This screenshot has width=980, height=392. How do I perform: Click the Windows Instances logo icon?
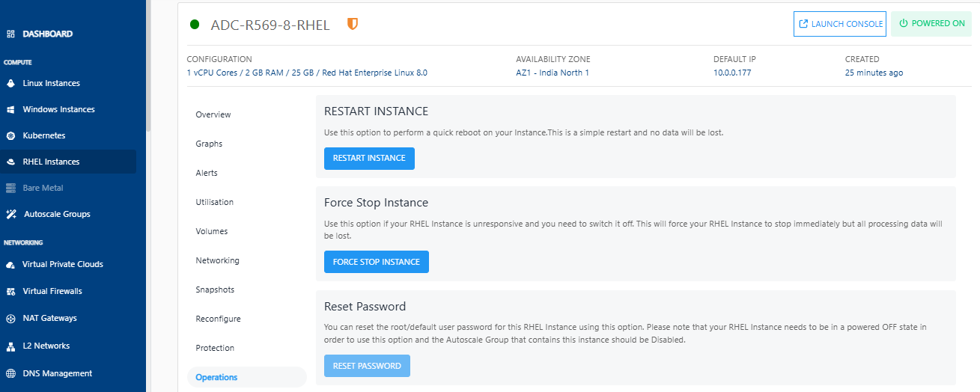(x=10, y=109)
